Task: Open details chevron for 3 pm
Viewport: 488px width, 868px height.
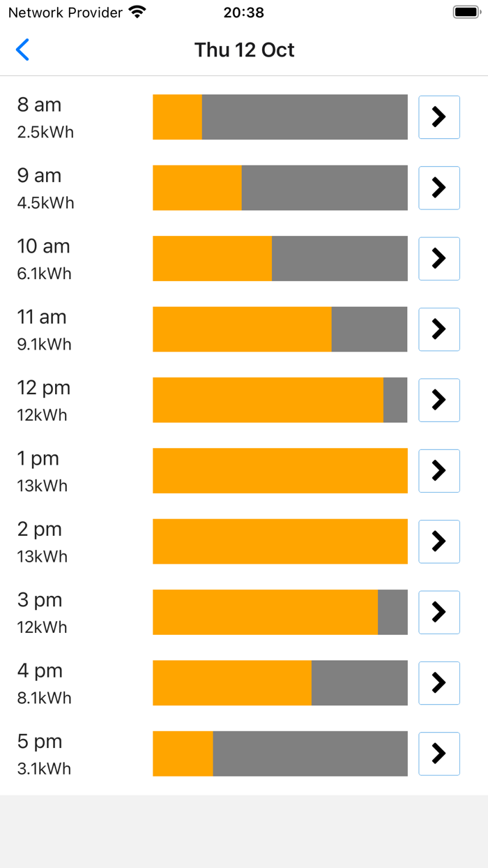Action: point(439,612)
